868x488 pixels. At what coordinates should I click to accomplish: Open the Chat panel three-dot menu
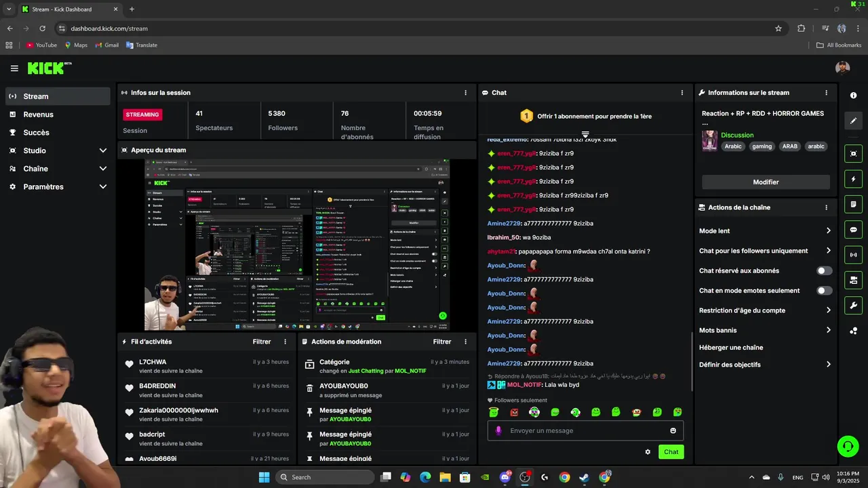point(682,93)
